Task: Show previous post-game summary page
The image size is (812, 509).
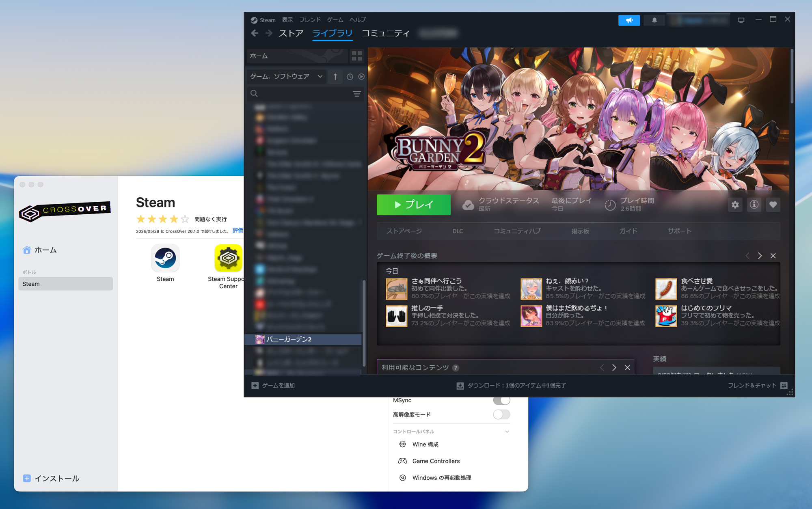Action: click(747, 256)
